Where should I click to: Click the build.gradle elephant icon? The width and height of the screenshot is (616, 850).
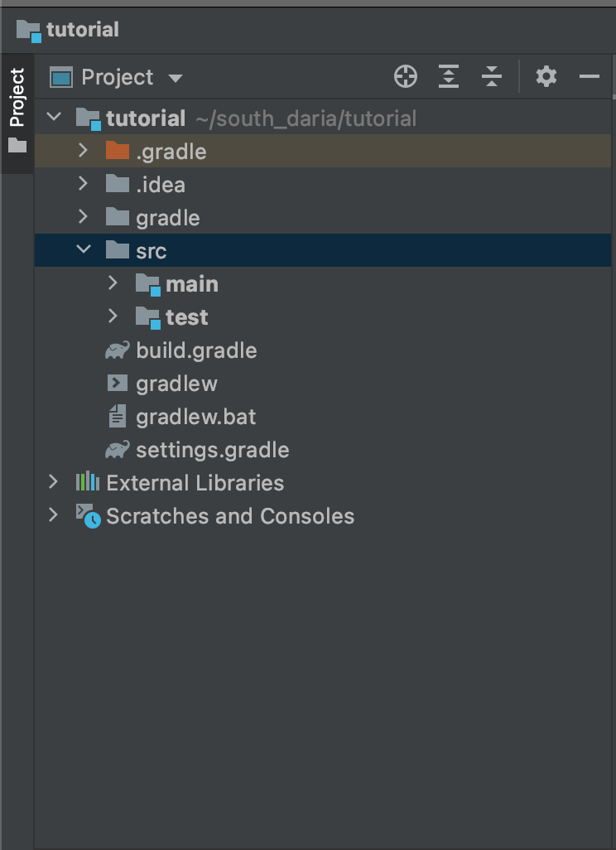click(x=118, y=350)
